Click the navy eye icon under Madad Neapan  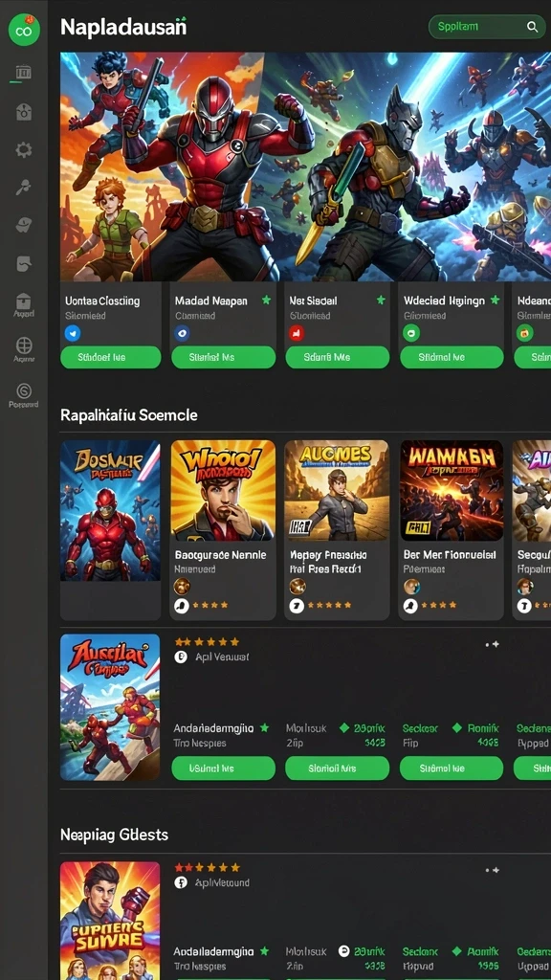(x=183, y=333)
